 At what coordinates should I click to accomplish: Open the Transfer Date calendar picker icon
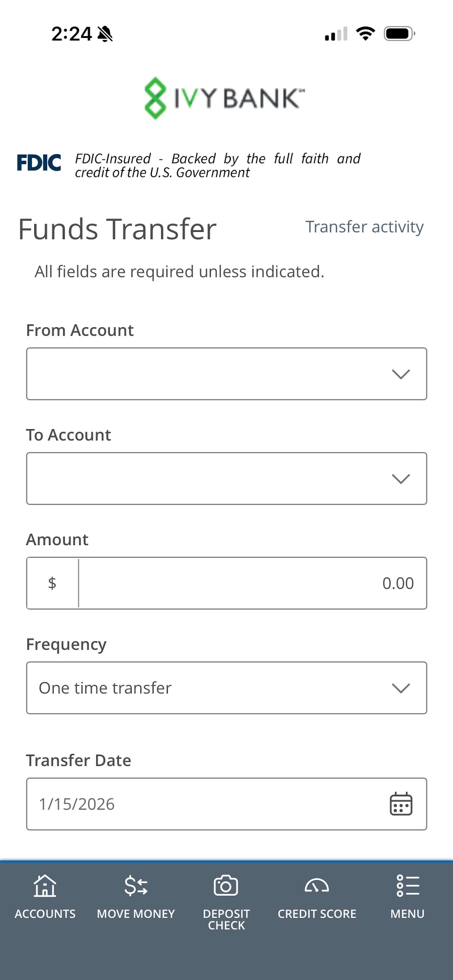pyautogui.click(x=401, y=804)
